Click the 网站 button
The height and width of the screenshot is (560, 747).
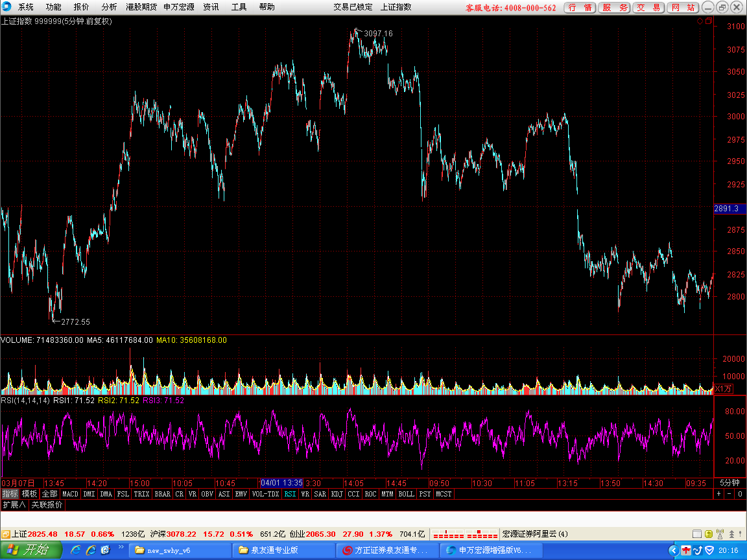(683, 8)
